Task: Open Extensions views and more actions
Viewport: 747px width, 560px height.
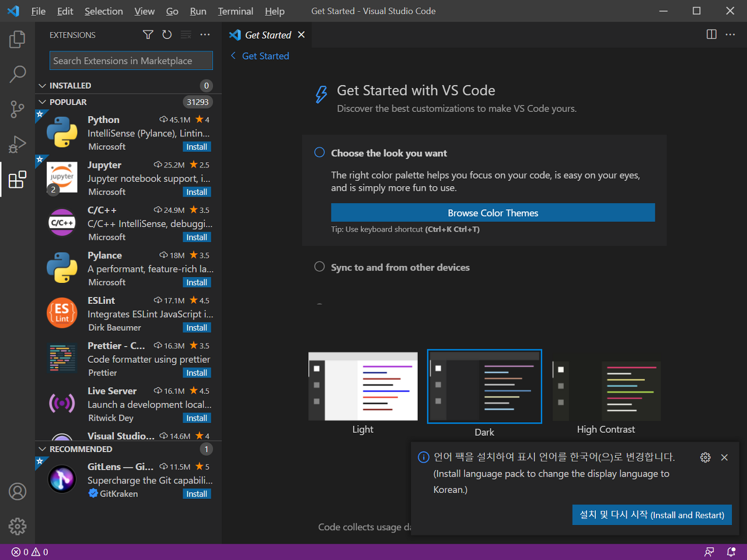Action: point(205,35)
